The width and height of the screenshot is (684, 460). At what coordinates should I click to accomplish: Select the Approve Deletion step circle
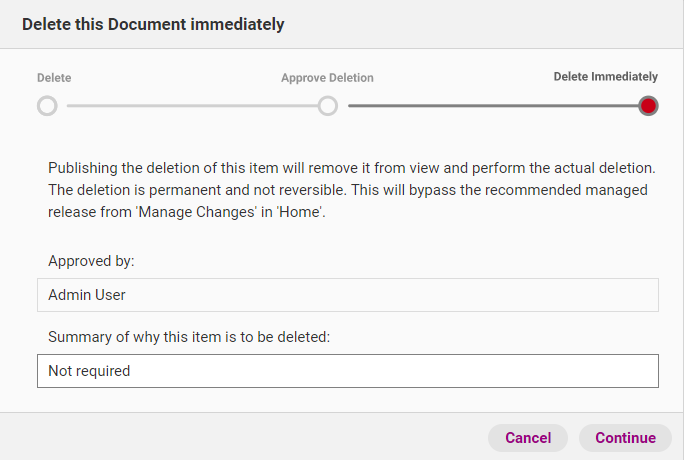pyautogui.click(x=328, y=106)
